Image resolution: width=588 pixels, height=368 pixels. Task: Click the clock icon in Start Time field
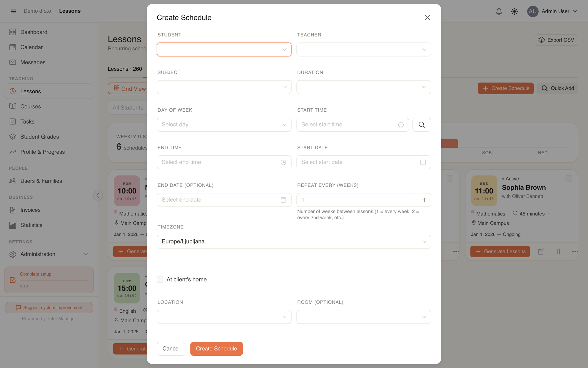click(x=401, y=125)
